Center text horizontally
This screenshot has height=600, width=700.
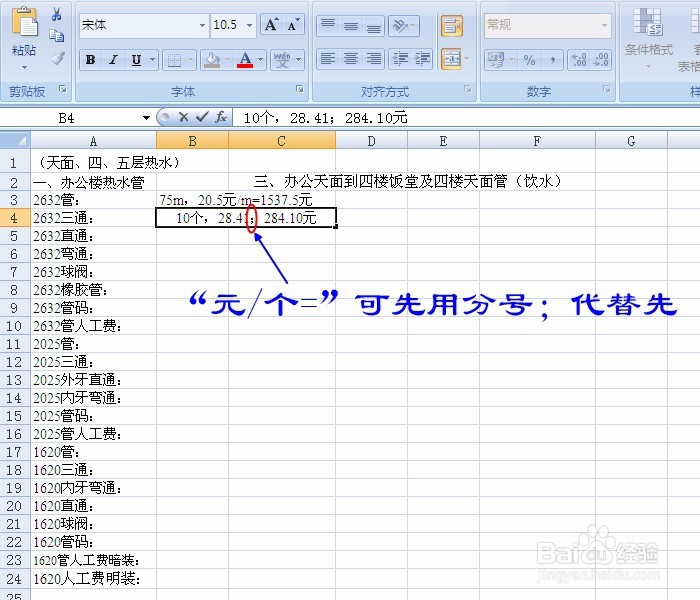point(351,59)
